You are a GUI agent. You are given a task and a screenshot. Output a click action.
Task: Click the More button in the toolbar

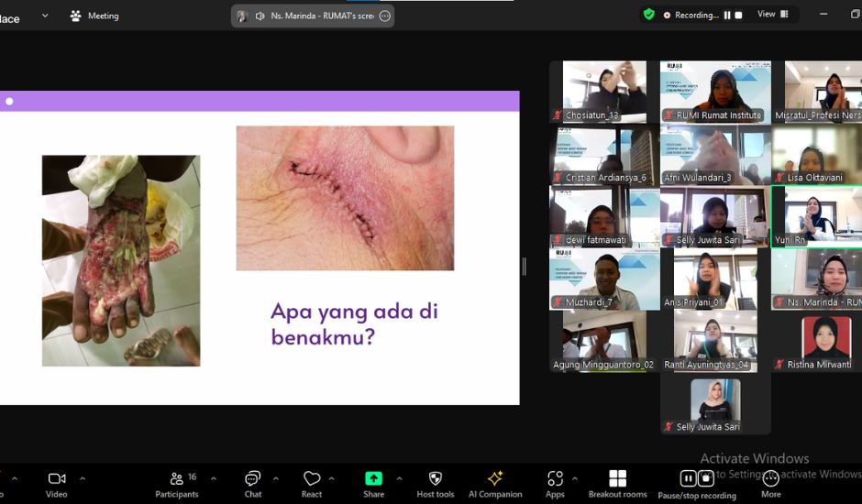tap(771, 480)
